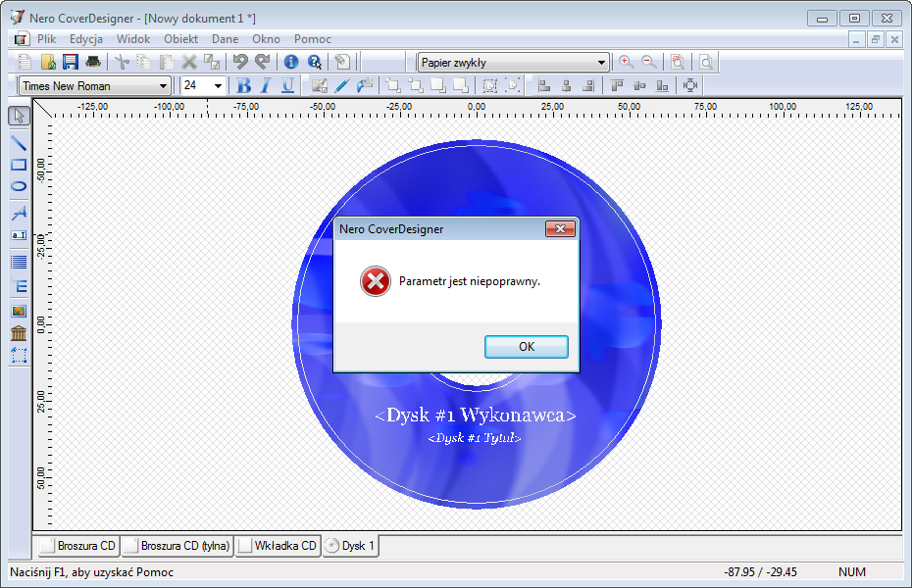Open the Papier zwykły paper dropdown
The image size is (912, 588).
pyautogui.click(x=601, y=62)
